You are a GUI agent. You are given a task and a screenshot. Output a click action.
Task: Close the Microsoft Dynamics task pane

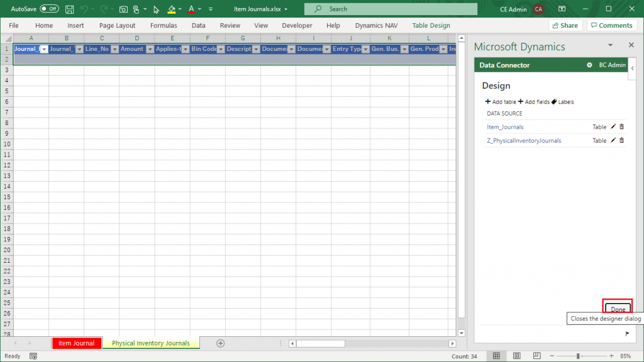(x=631, y=45)
